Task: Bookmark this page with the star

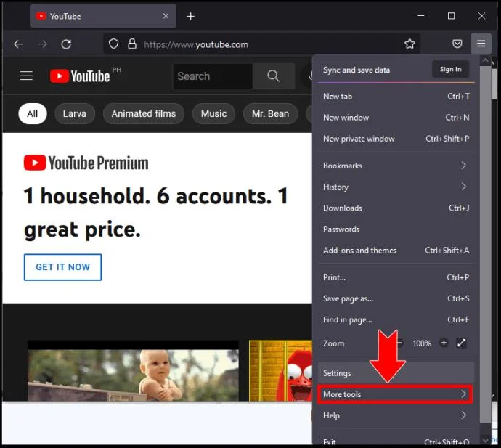Action: tap(410, 44)
